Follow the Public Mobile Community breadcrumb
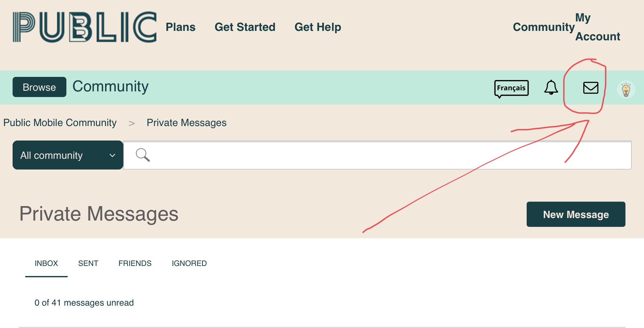Viewport: 644px width, 328px height. [x=60, y=123]
